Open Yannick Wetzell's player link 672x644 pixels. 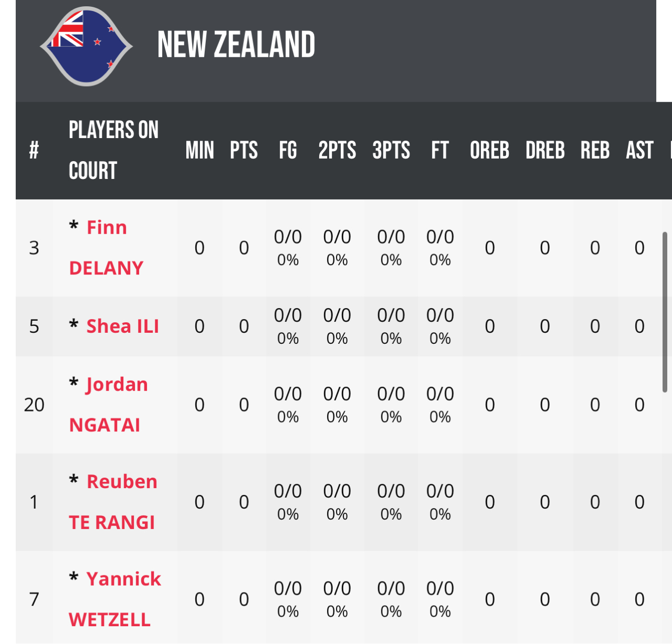pyautogui.click(x=115, y=599)
